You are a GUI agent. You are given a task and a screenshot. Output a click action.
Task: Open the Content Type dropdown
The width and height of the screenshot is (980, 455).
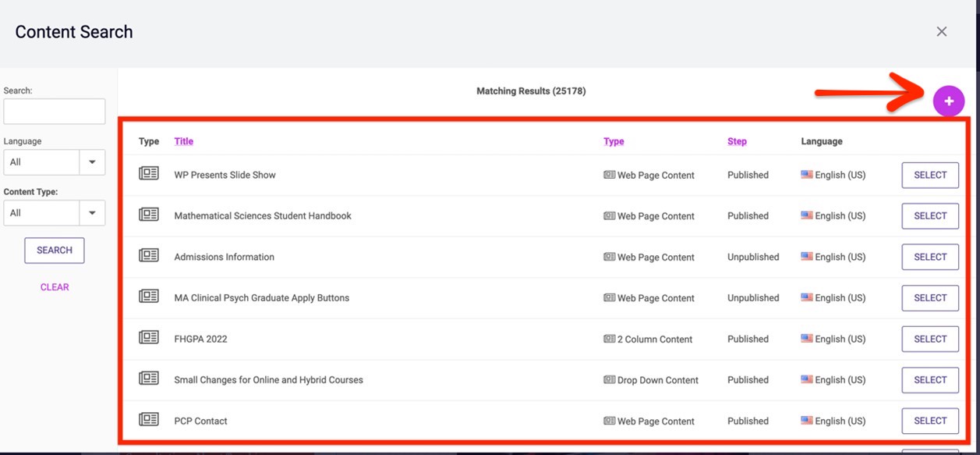[55, 213]
